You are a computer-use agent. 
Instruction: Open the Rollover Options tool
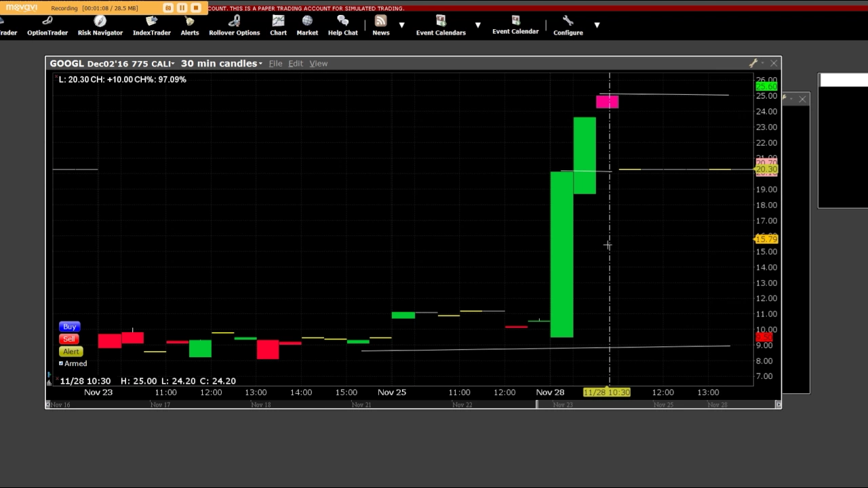(x=234, y=26)
